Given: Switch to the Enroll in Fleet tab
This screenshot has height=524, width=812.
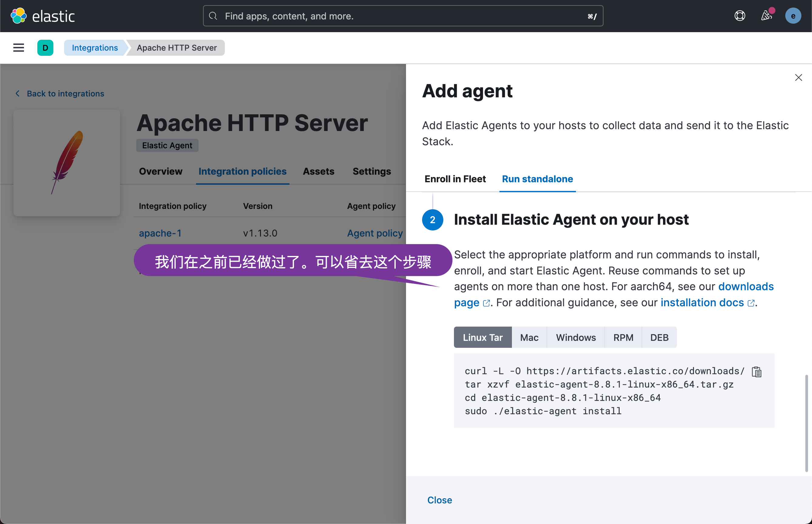Looking at the screenshot, I should coord(455,179).
